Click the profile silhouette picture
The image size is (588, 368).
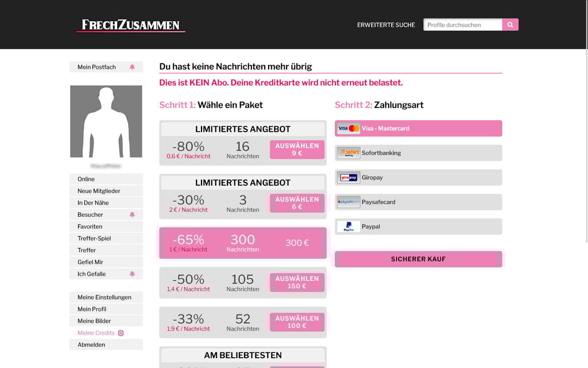(106, 121)
